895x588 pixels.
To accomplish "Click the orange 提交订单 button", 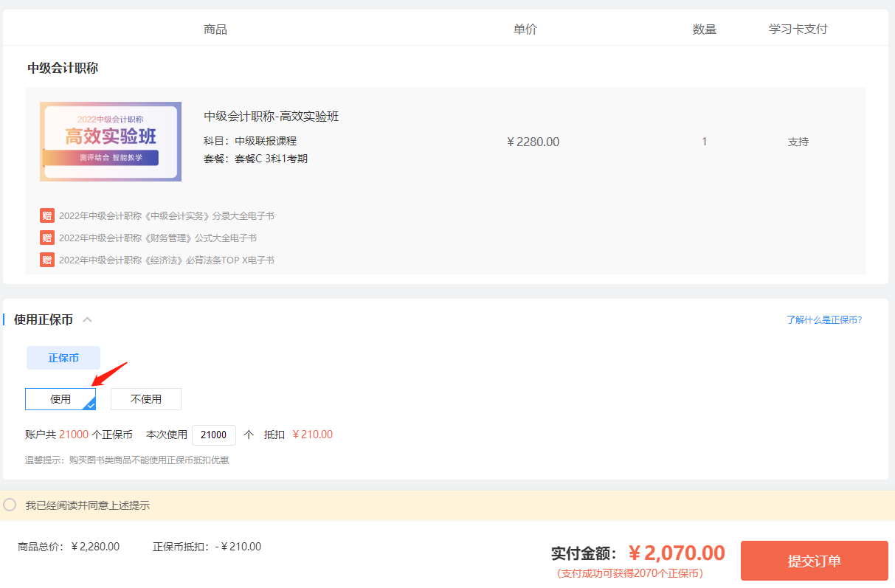I will [814, 561].
